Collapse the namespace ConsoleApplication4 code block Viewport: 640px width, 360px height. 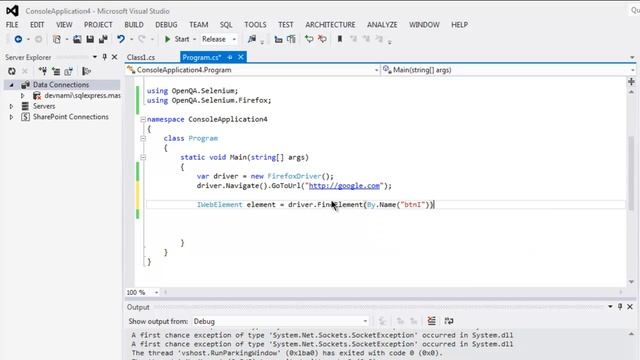(x=143, y=119)
